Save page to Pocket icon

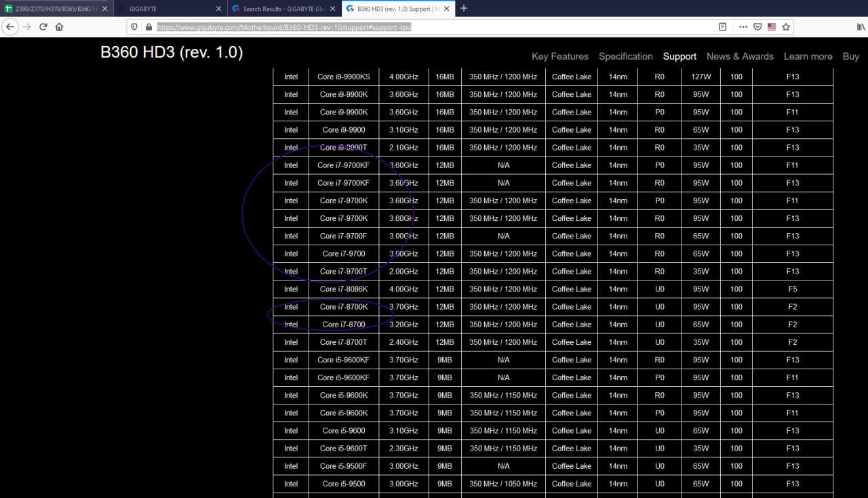[757, 27]
